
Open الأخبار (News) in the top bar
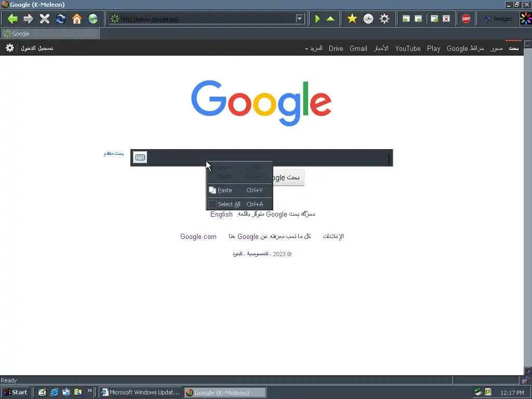381,48
